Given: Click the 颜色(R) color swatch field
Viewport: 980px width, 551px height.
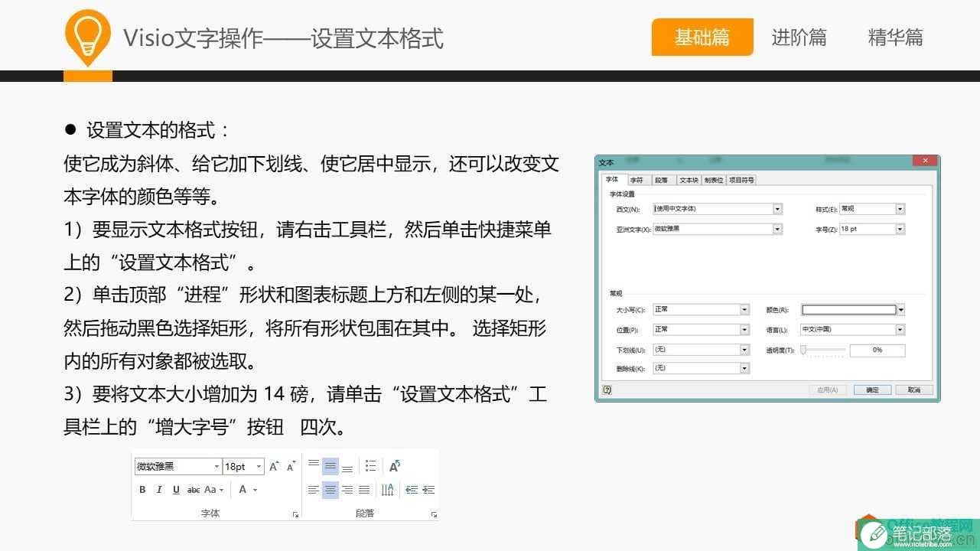Looking at the screenshot, I should (x=848, y=310).
